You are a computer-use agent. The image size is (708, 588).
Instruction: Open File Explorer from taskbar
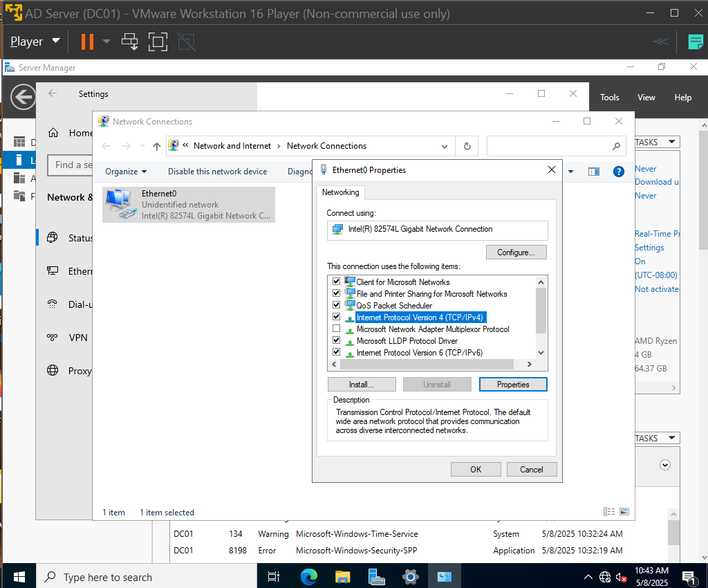[343, 577]
